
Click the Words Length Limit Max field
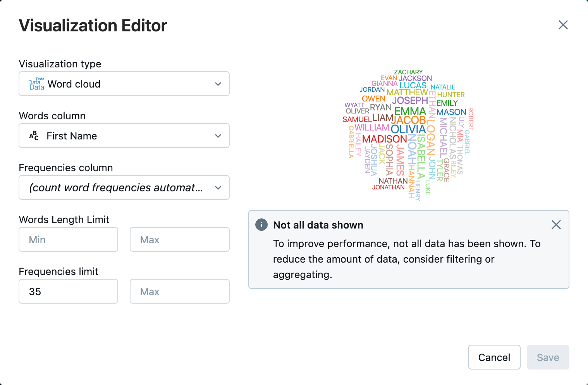(179, 240)
